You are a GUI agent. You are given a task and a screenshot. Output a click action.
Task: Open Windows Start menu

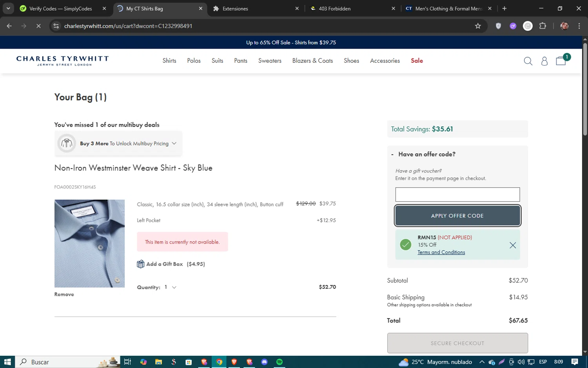coord(7,362)
